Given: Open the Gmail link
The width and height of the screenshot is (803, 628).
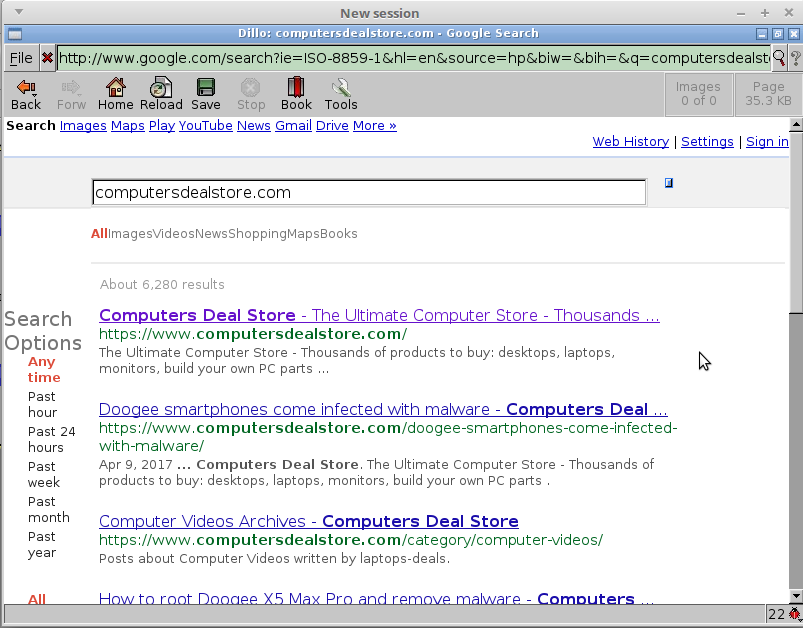Looking at the screenshot, I should coord(293,126).
